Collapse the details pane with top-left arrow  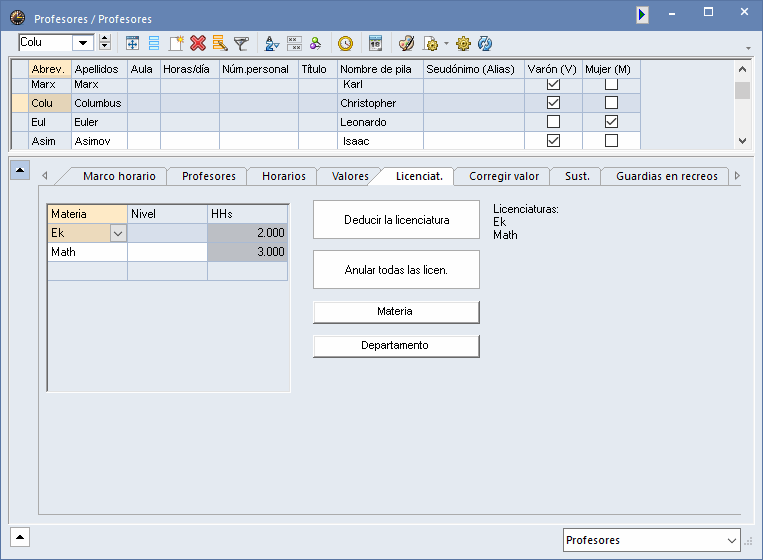pyautogui.click(x=20, y=170)
